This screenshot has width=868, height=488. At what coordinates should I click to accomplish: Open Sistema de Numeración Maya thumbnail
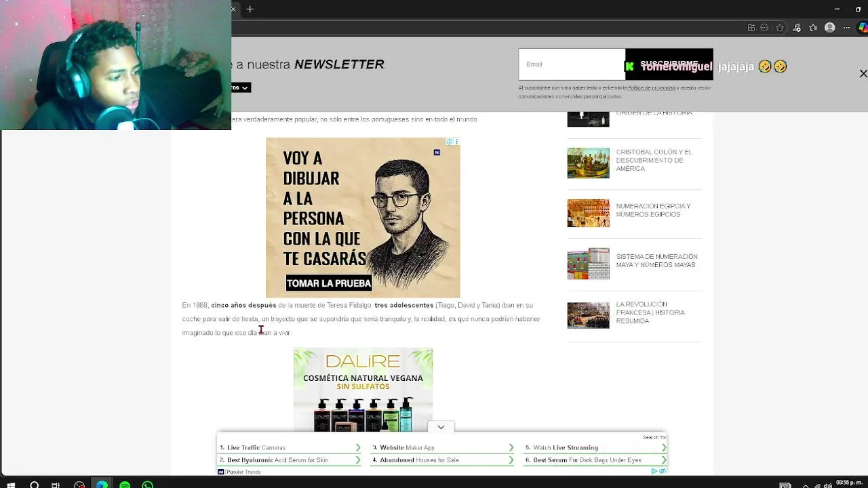click(588, 264)
